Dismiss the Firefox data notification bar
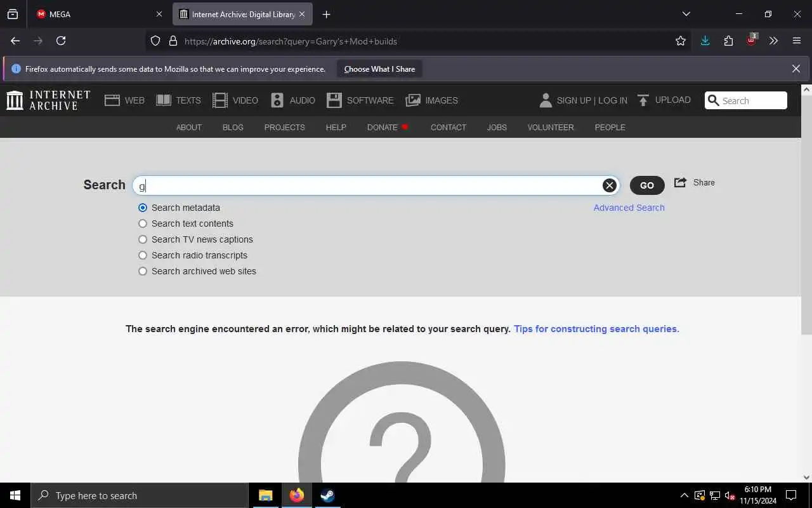The height and width of the screenshot is (508, 812). tap(796, 69)
